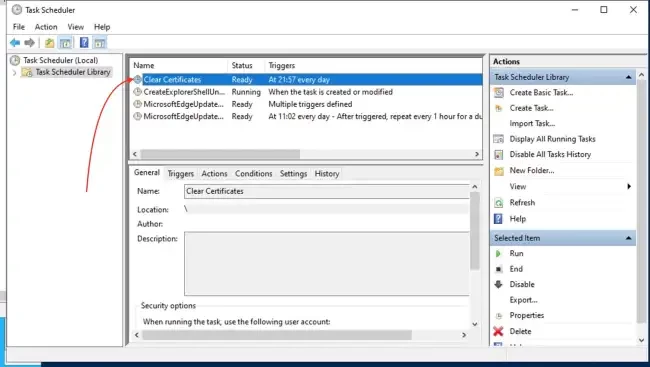Click the blue Help toolbar icon
Screen dimensions: 650x367
84,42
